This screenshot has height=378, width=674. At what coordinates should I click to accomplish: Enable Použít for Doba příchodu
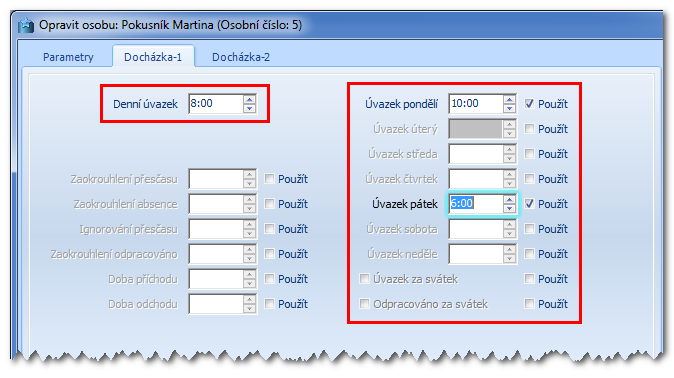pos(270,279)
